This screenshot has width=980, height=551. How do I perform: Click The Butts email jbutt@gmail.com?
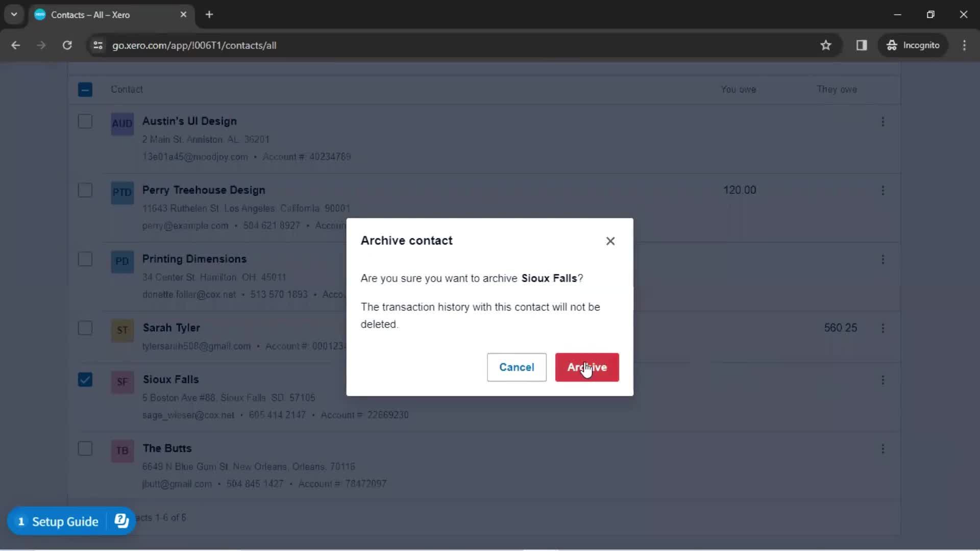[177, 484]
